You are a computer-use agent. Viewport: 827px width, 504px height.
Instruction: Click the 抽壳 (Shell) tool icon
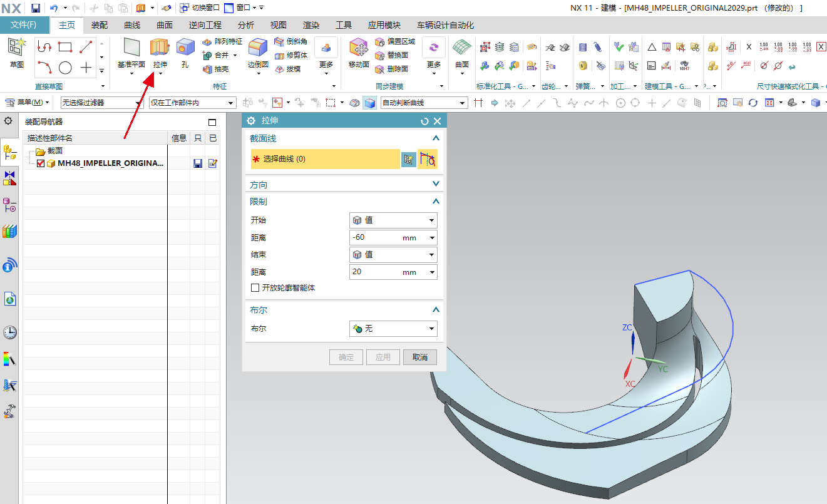click(208, 69)
